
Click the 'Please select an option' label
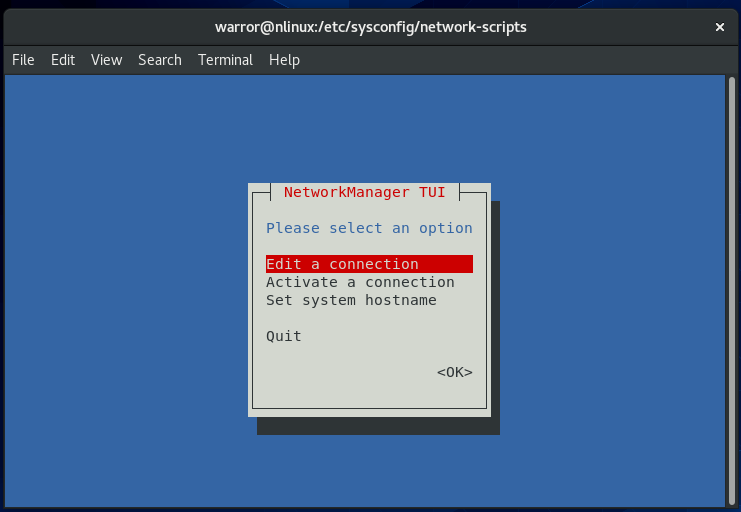click(369, 228)
